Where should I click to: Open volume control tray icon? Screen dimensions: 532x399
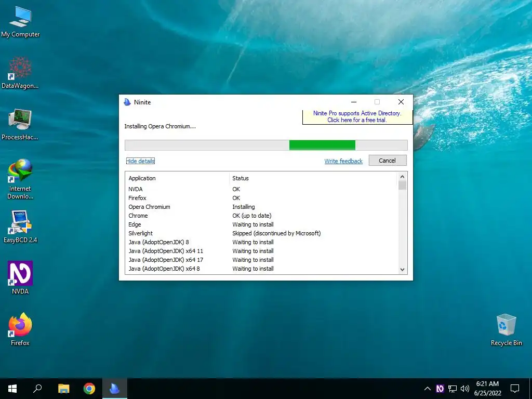pyautogui.click(x=465, y=389)
